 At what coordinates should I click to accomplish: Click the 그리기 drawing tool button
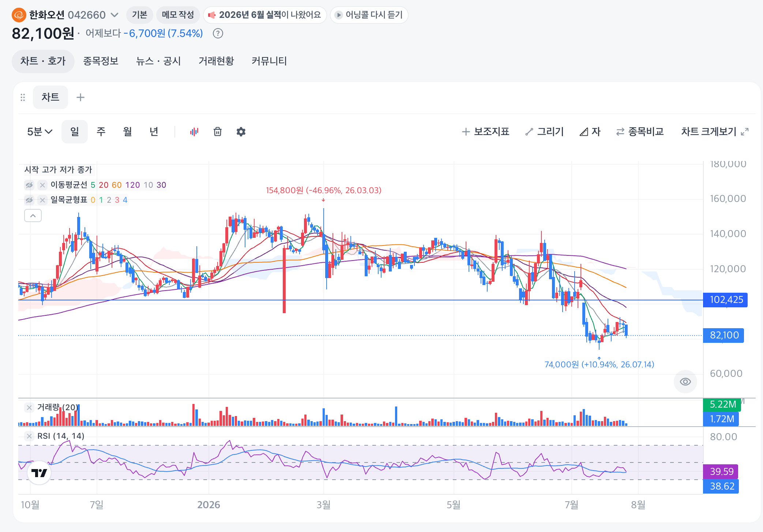coord(545,132)
